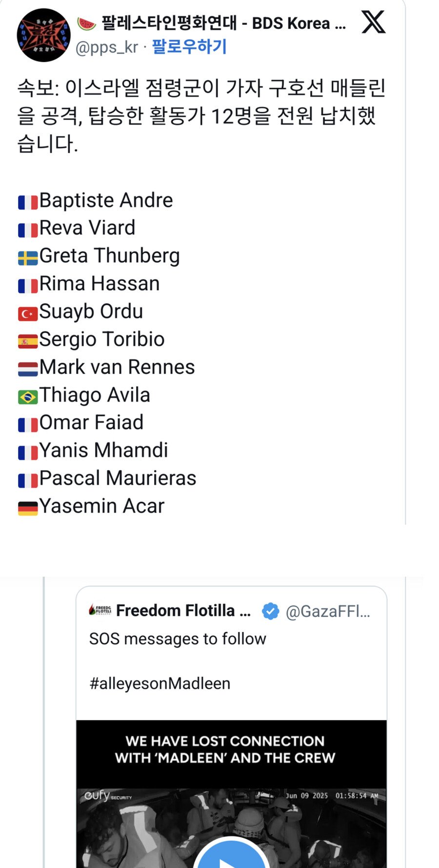This screenshot has width=439, height=868.
Task: Click the Brazilian flag beside Thiago Avila
Action: (x=28, y=396)
